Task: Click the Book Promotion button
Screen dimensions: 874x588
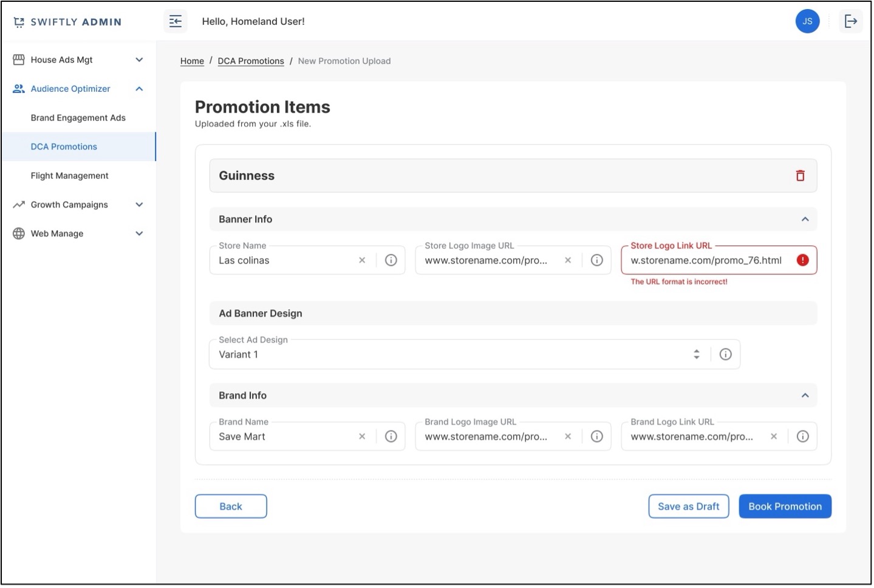Action: pyautogui.click(x=785, y=506)
